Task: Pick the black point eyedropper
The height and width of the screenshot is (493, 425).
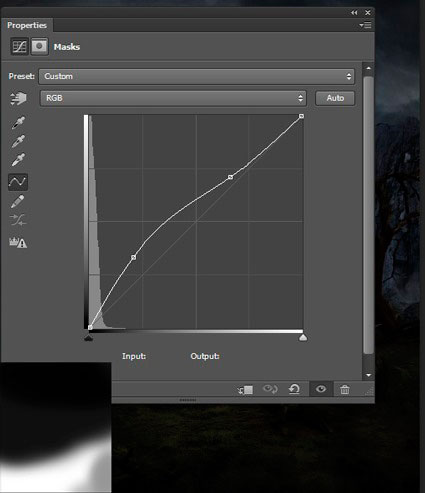Action: click(x=18, y=122)
